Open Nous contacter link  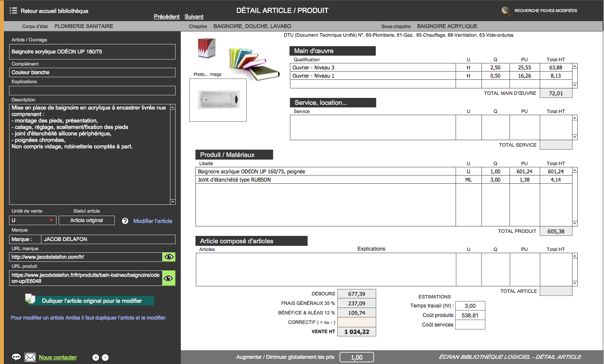(58, 357)
